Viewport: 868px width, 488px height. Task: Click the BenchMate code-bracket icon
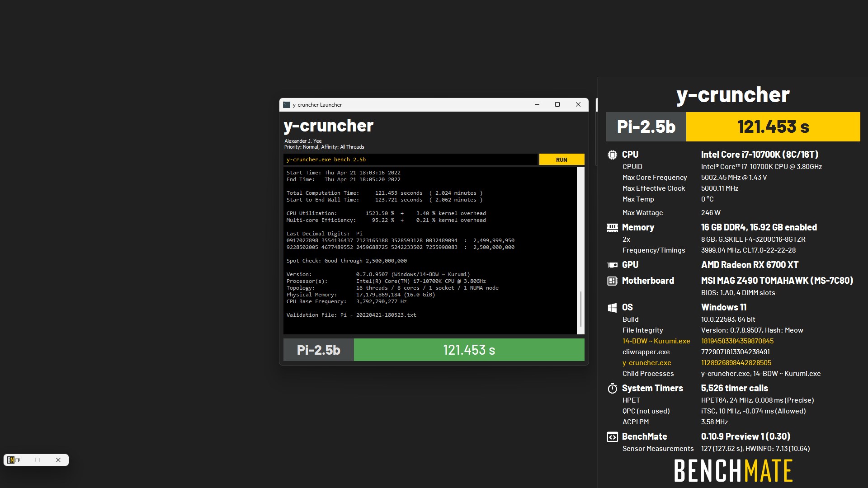(612, 437)
